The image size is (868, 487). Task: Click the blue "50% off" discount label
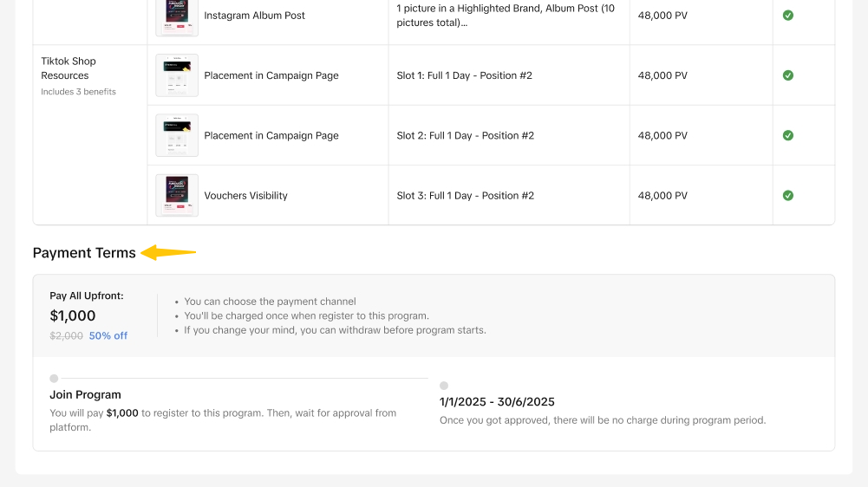coord(108,336)
